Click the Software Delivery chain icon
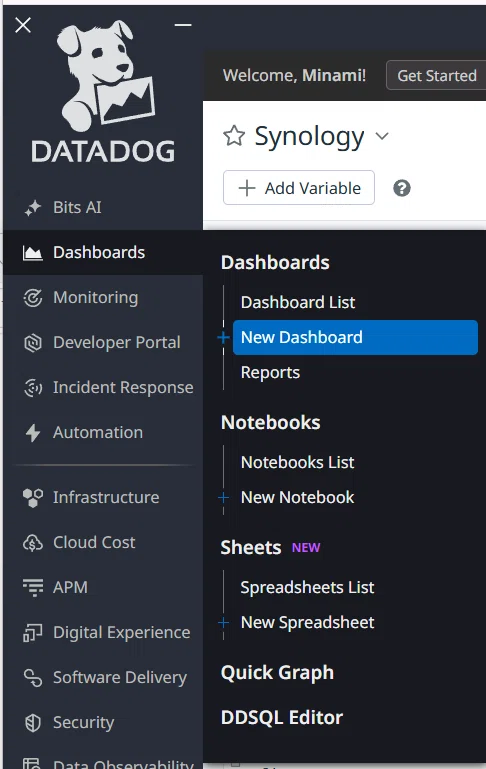The width and height of the screenshot is (486, 769). pyautogui.click(x=33, y=678)
